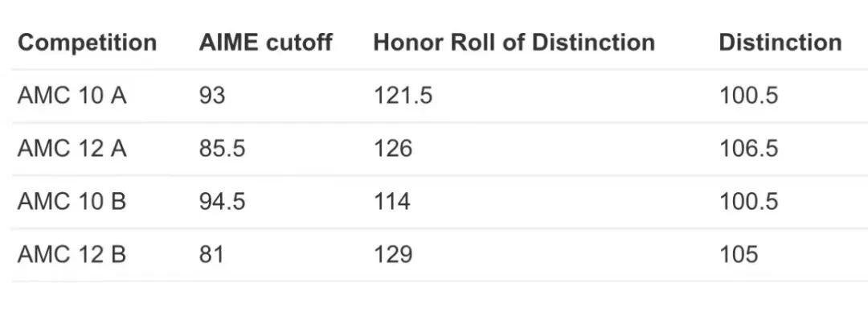This screenshot has height=316, width=868.
Task: Click Honor Roll value 121.5
Action: coord(403,96)
